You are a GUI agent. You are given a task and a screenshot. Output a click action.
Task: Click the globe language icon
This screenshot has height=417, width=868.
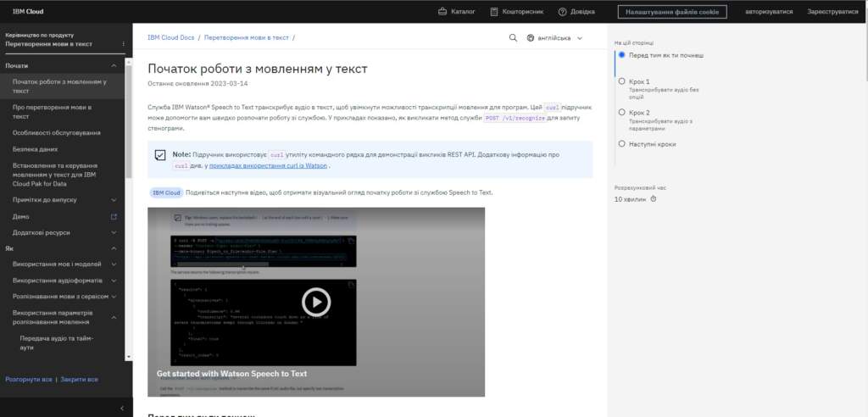tap(531, 38)
